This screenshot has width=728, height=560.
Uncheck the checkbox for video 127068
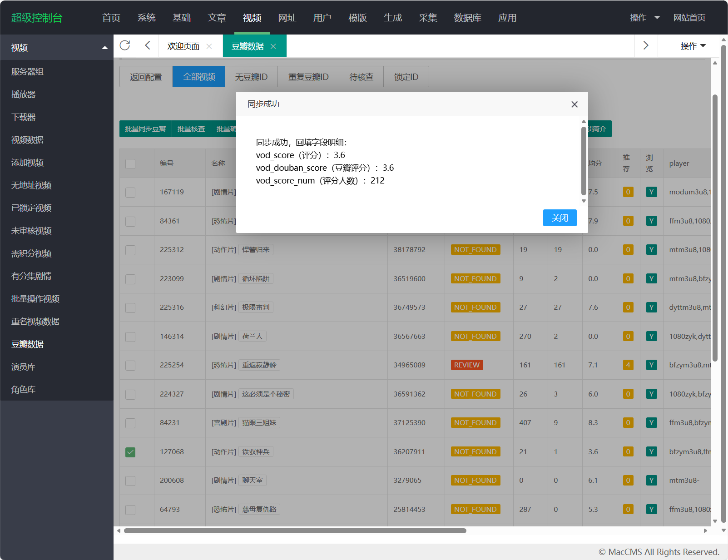pyautogui.click(x=130, y=452)
